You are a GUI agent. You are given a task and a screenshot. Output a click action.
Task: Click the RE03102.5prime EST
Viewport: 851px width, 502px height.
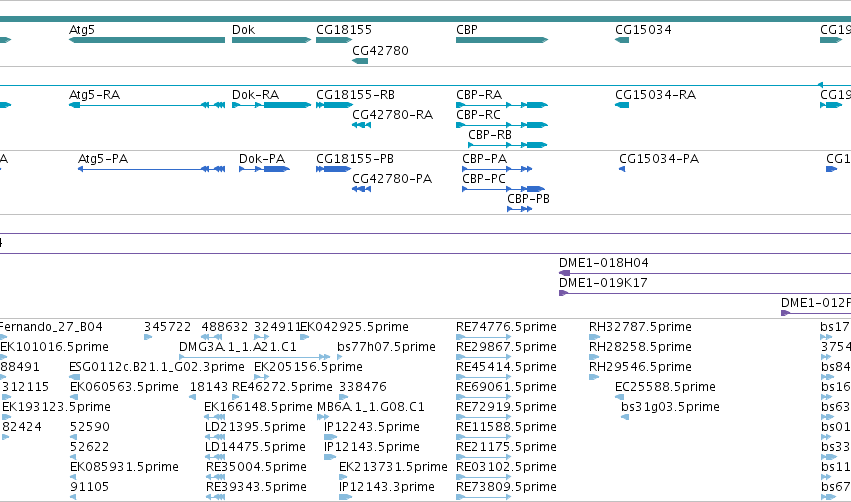tap(484, 478)
